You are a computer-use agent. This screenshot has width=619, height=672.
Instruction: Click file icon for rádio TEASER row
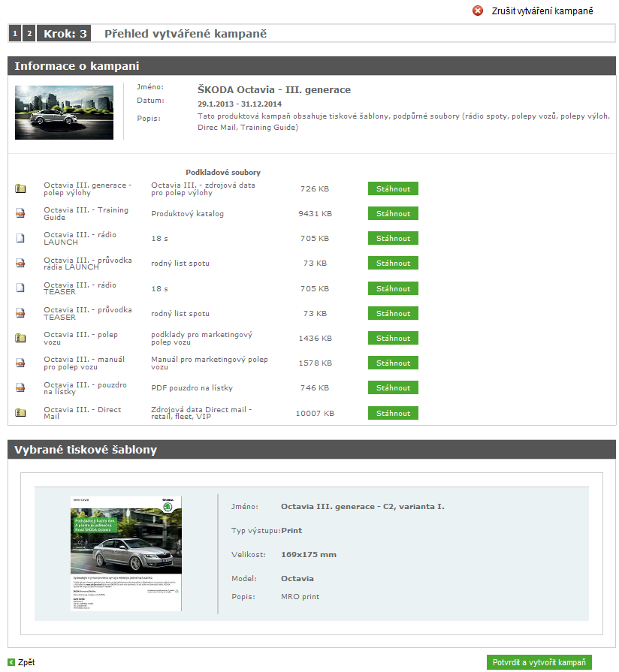point(20,288)
